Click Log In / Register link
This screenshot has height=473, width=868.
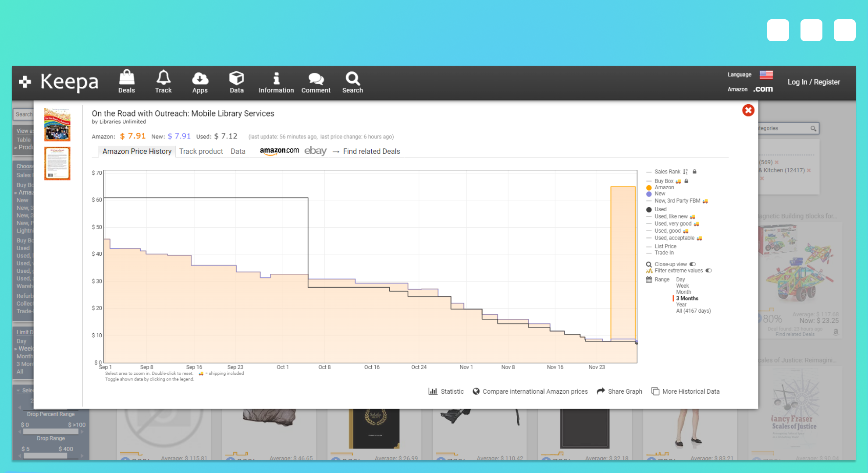814,82
